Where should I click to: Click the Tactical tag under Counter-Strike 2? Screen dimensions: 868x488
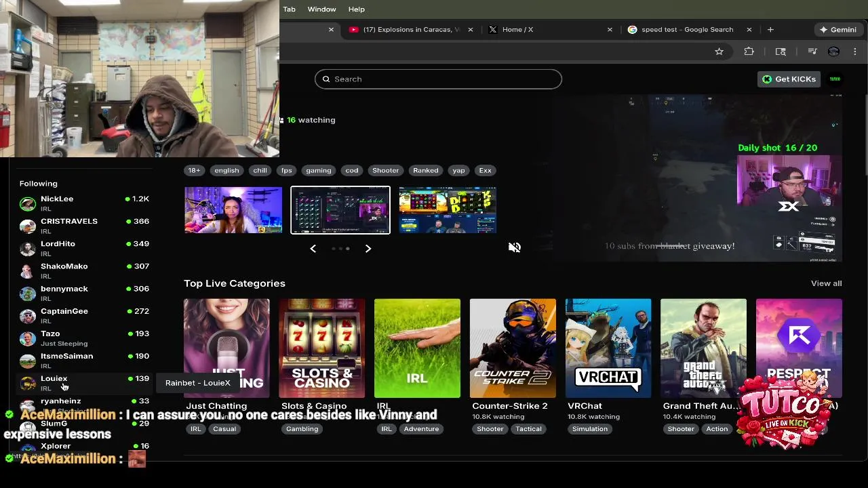(528, 429)
